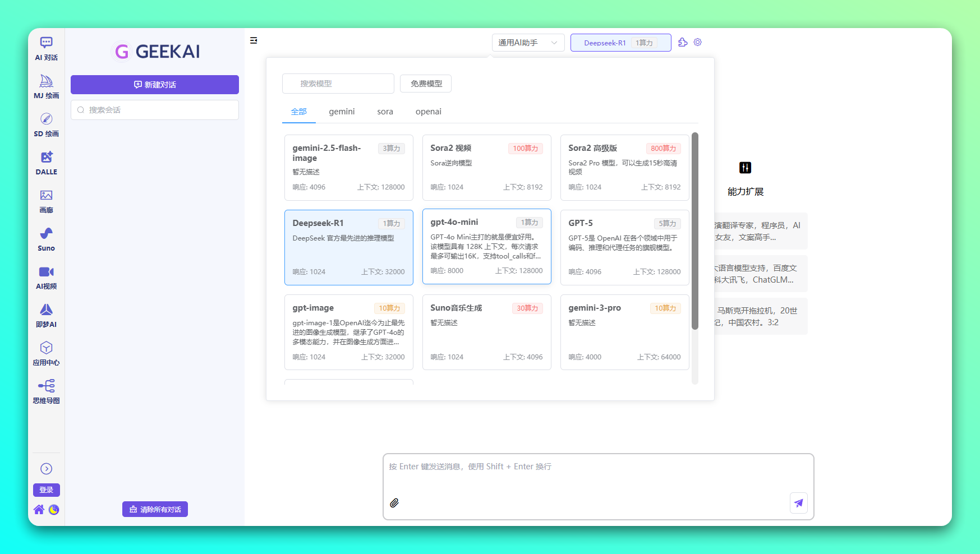Click the 新建对话 new chat button
Screen dimensions: 980x554
pos(155,85)
